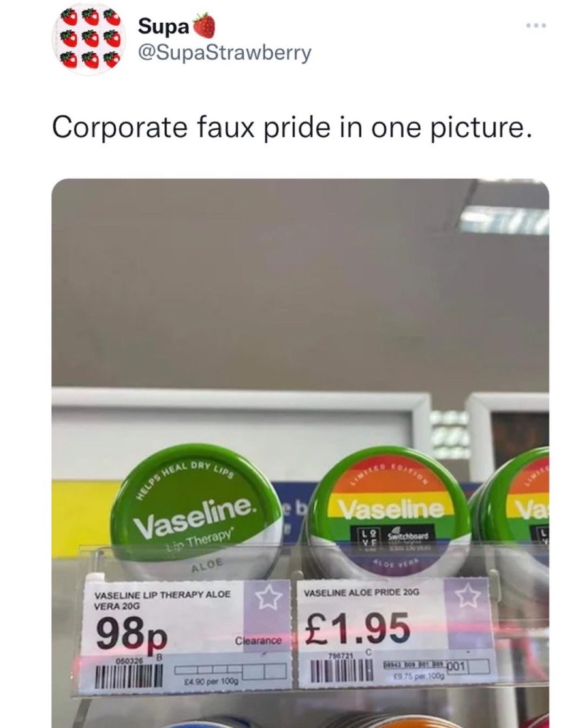Click the "Vaseline Lip Therapy Aloe Vera 20G" title

(162, 600)
